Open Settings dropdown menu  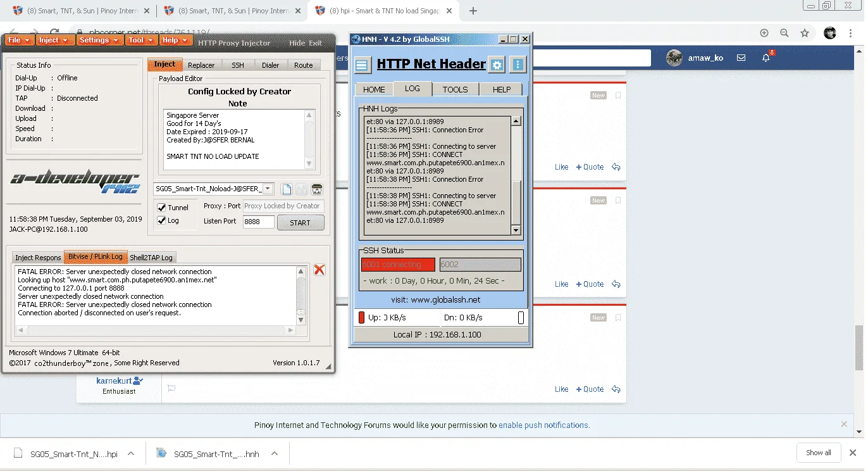point(99,40)
